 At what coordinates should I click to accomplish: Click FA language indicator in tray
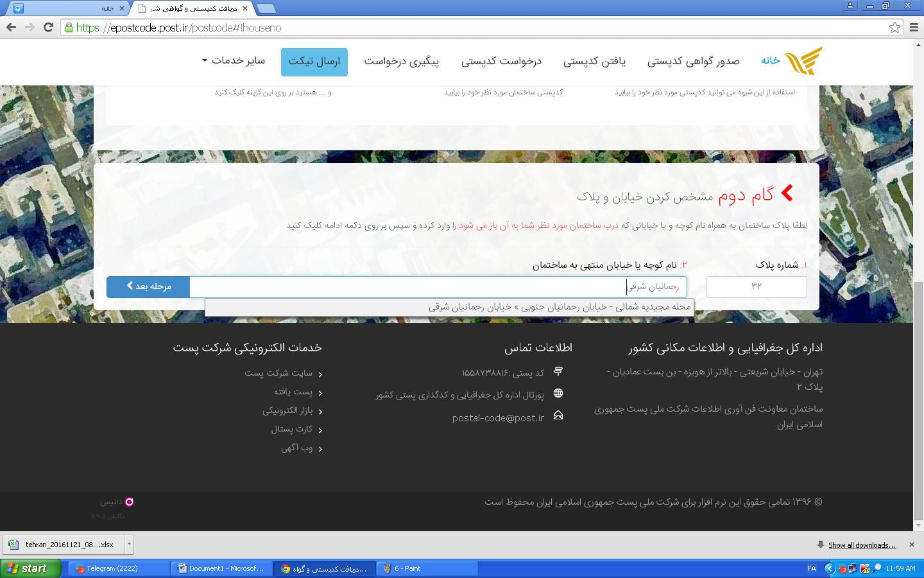click(811, 568)
